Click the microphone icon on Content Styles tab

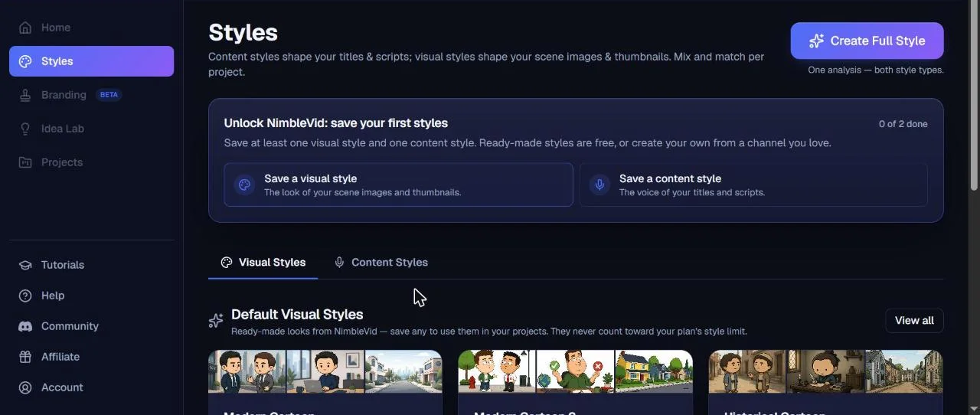point(339,263)
